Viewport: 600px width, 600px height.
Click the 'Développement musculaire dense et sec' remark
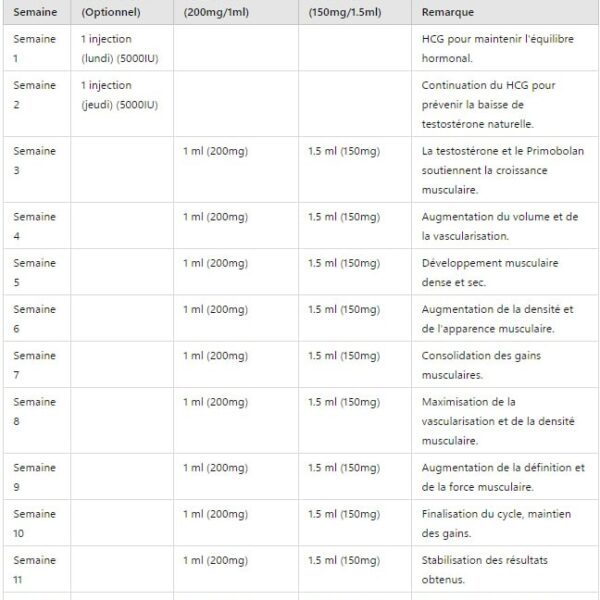point(490,272)
